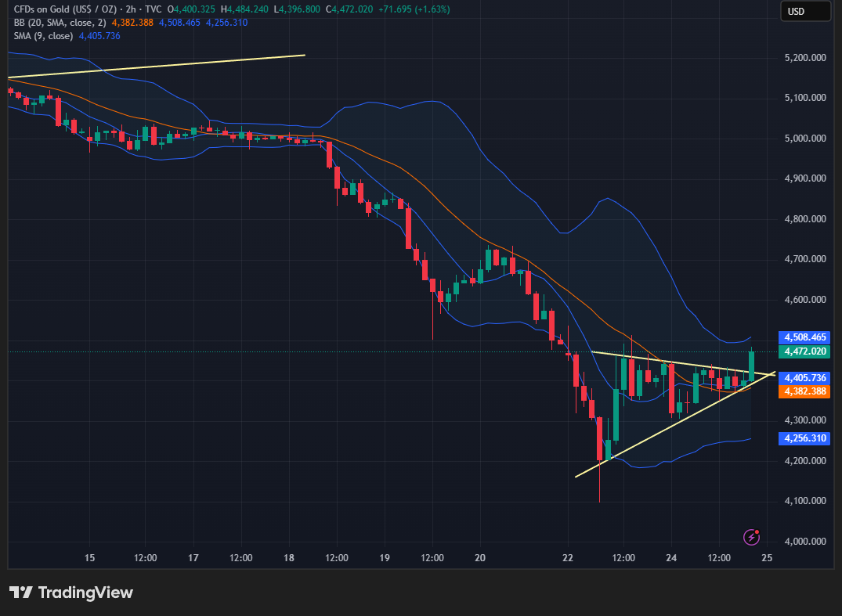
Task: Select the yellow trend line at top left
Action: pyautogui.click(x=157, y=67)
